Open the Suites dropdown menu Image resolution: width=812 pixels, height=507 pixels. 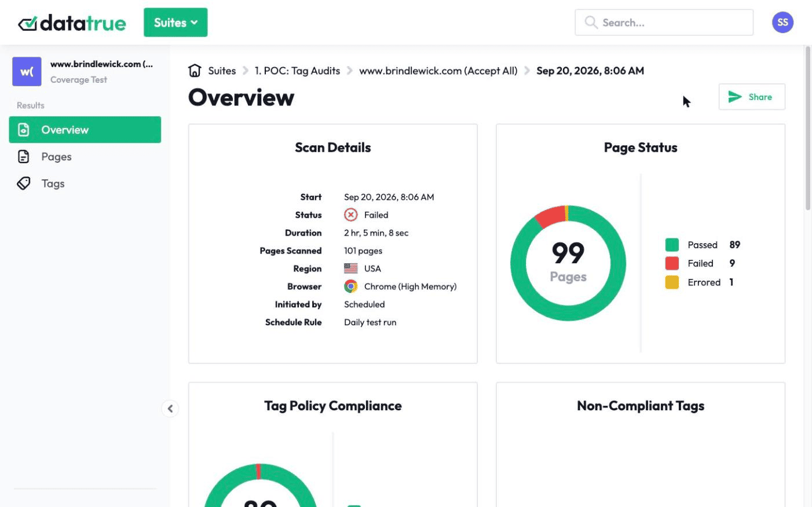click(175, 23)
